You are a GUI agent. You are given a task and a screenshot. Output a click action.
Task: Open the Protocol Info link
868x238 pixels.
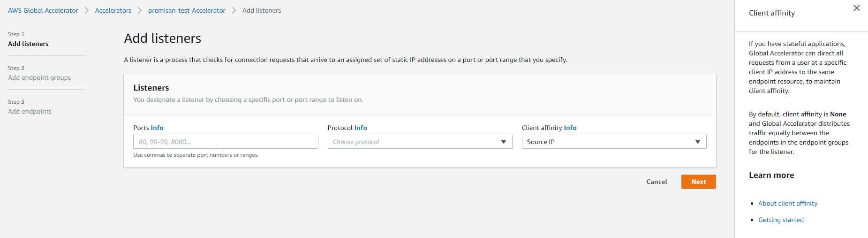point(361,128)
